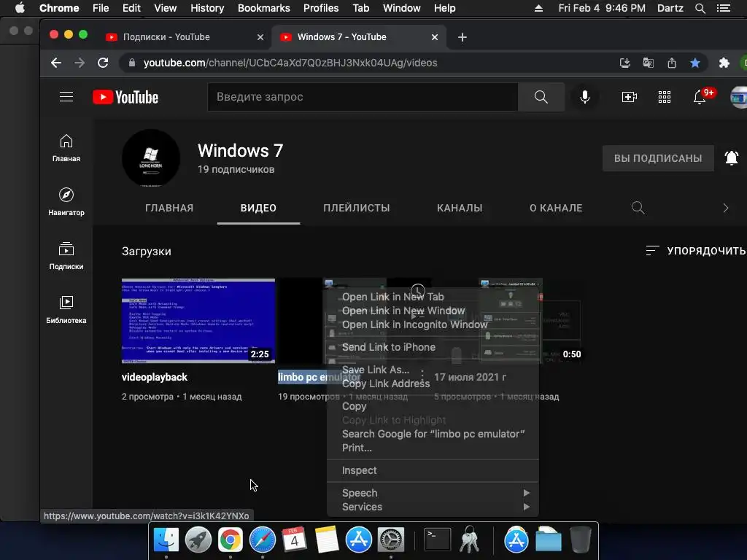Open О КАНАЛЕ channel tab
Image resolution: width=747 pixels, height=560 pixels.
click(556, 208)
